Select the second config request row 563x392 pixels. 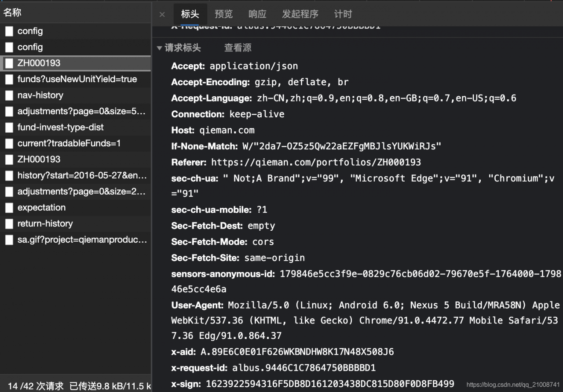click(x=30, y=47)
